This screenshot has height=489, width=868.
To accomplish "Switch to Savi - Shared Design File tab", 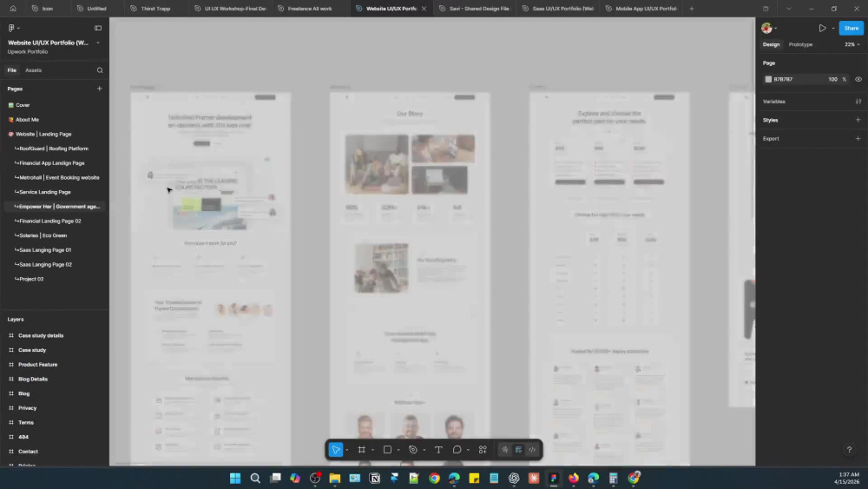I will tap(474, 9).
